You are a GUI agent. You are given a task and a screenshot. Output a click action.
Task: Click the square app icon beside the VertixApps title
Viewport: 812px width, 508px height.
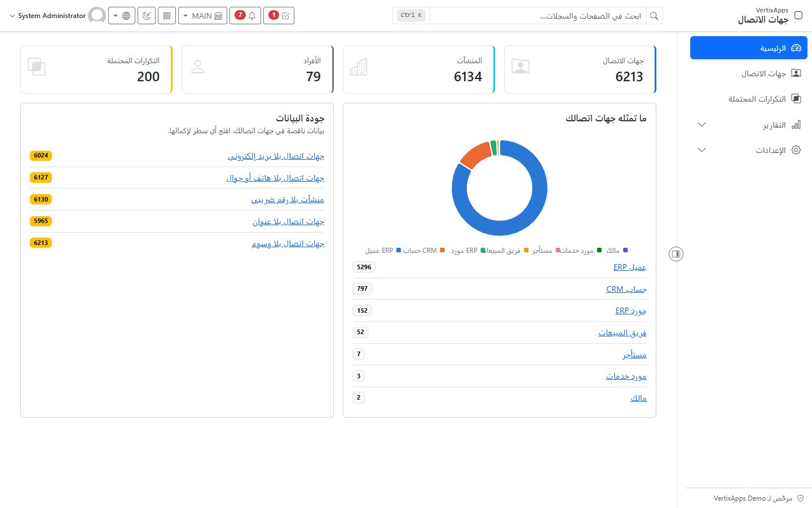click(x=798, y=15)
